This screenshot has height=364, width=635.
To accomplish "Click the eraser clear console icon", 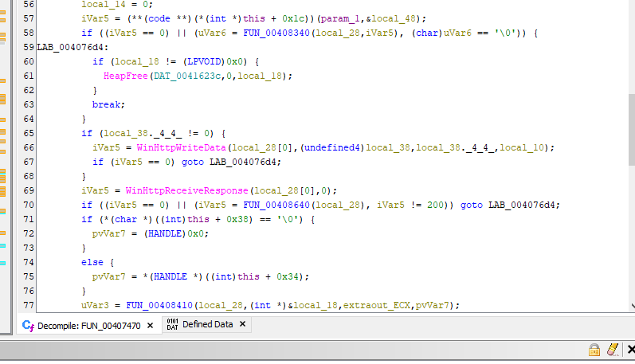I will pyautogui.click(x=612, y=350).
